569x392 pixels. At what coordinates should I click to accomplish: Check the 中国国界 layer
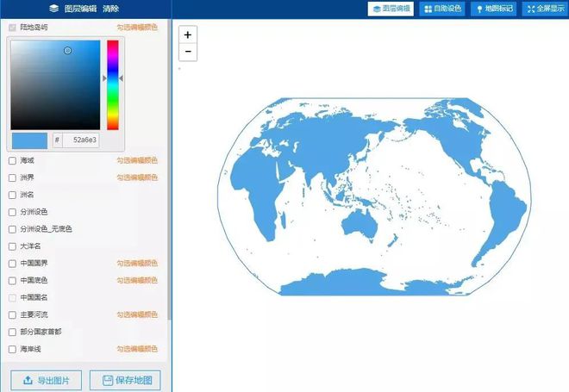[12, 264]
